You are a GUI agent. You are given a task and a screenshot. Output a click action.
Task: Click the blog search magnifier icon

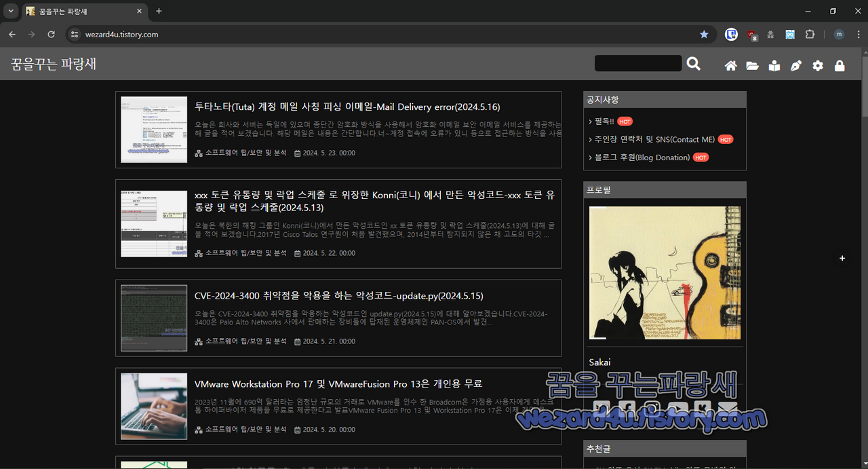coord(693,63)
